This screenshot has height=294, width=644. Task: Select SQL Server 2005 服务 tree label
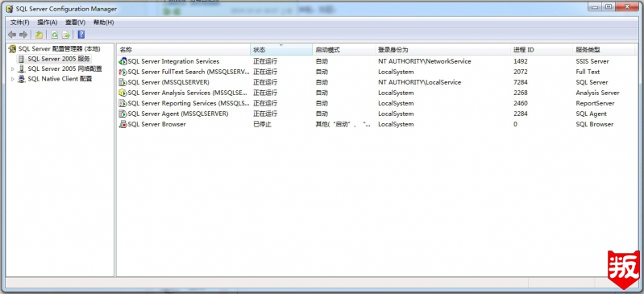59,59
